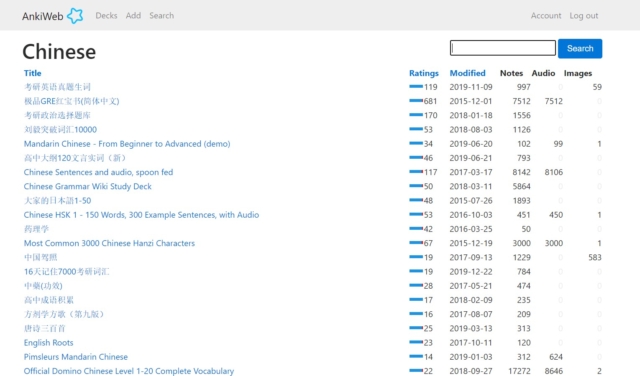
Task: Open Chinese Grammar Wiki Study Deck
Action: coord(87,187)
